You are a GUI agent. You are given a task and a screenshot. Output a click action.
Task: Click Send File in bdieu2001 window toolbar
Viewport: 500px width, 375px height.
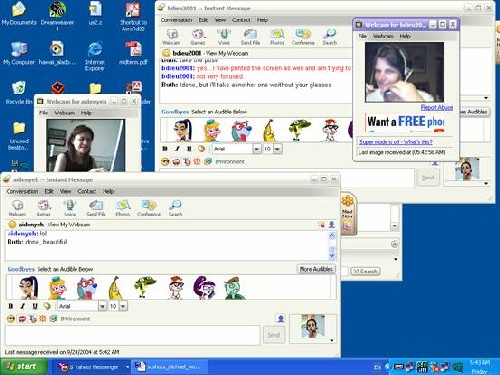click(250, 37)
